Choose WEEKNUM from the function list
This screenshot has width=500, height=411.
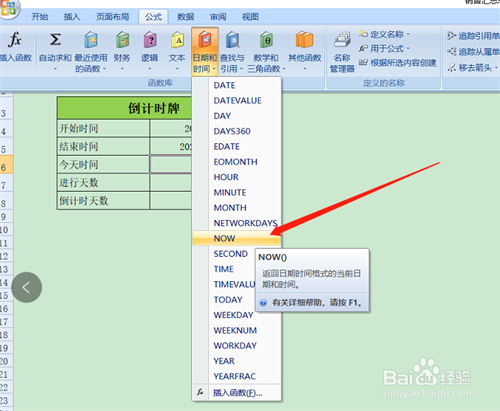237,331
